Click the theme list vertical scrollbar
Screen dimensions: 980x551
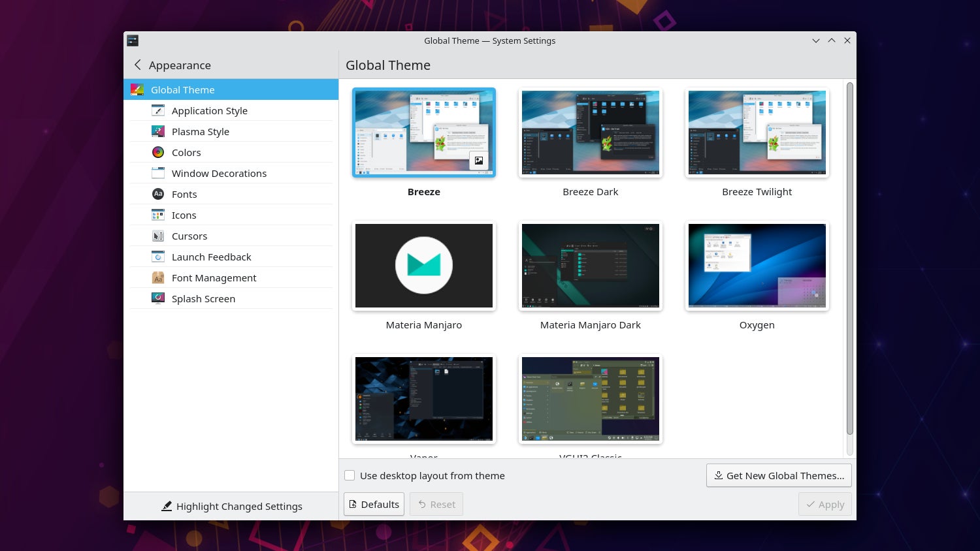click(849, 261)
